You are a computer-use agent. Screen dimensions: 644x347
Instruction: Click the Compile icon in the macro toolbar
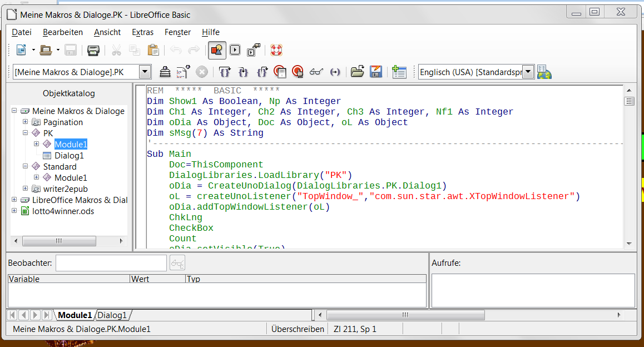pos(165,72)
